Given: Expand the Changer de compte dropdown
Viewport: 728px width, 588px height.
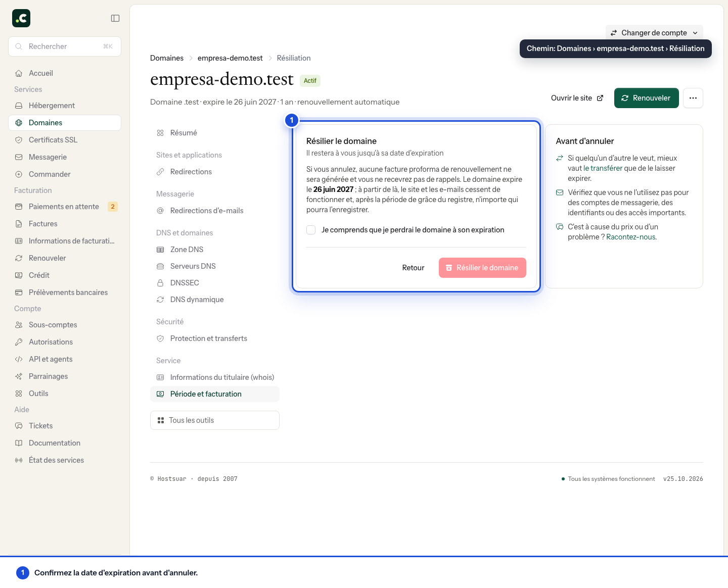Looking at the screenshot, I should (654, 33).
